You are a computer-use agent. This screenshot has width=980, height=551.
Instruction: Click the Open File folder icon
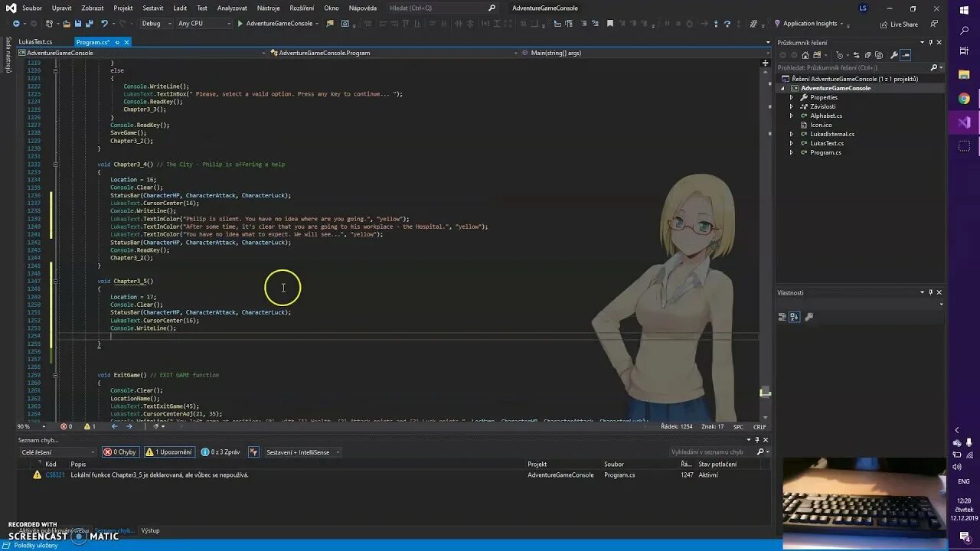[x=67, y=24]
